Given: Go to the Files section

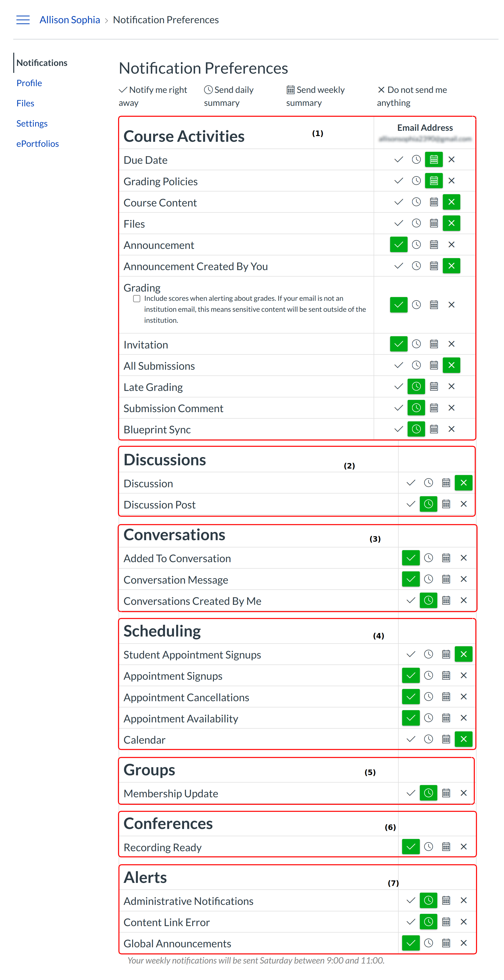Looking at the screenshot, I should tap(25, 103).
